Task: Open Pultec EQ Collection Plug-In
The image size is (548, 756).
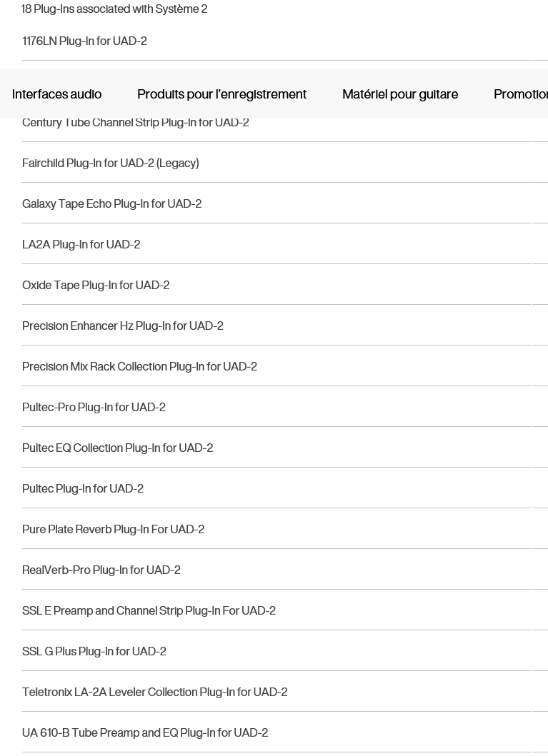Action: coord(117,448)
